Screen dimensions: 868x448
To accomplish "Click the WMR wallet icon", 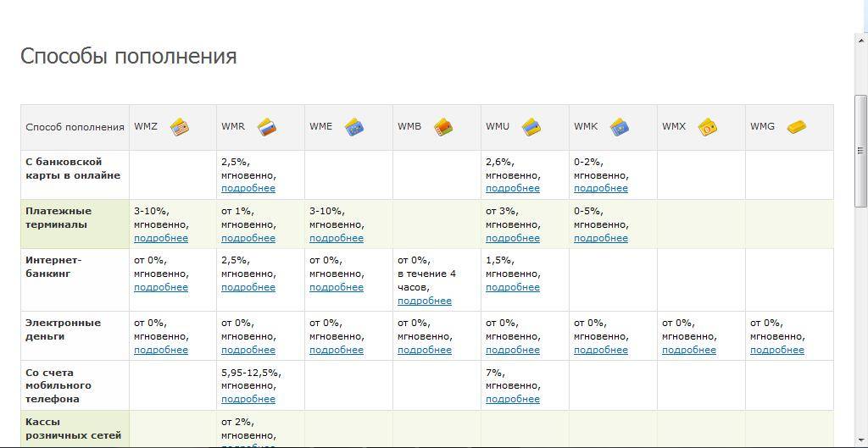I will point(267,127).
